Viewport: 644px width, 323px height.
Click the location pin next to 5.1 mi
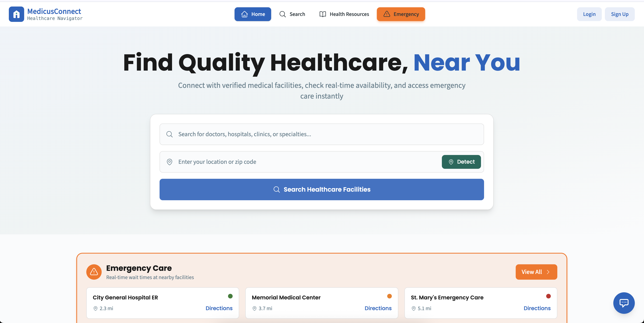(x=413, y=308)
